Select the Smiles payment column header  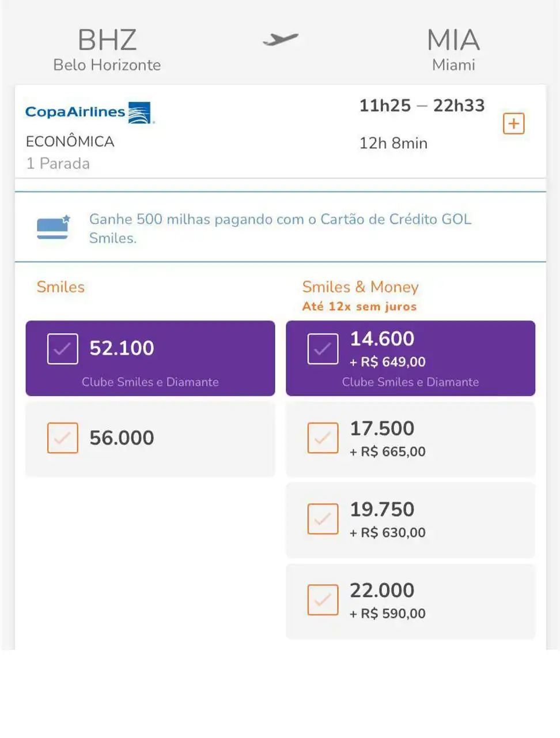click(60, 287)
